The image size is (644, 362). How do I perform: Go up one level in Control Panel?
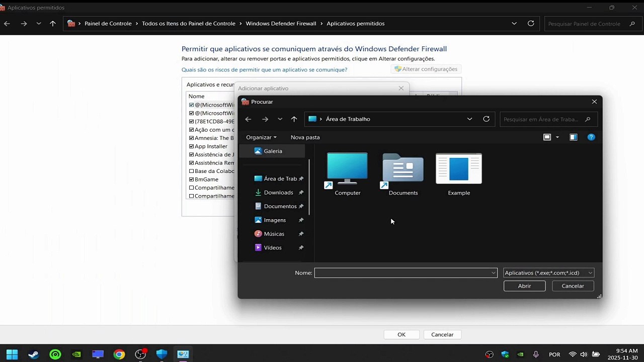coord(53,24)
